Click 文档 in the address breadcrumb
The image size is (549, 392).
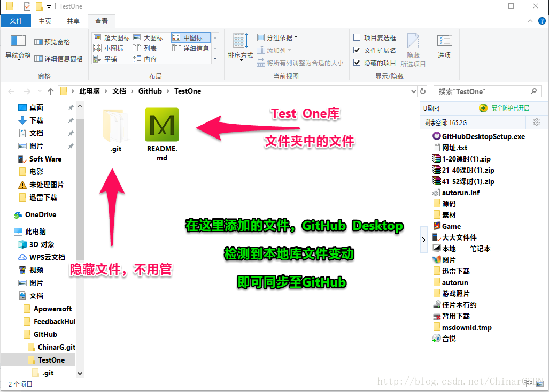(x=119, y=91)
